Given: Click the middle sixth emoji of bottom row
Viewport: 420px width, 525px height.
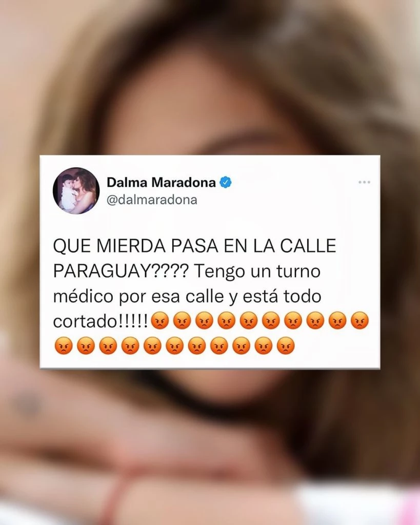Looking at the screenshot, I should [x=174, y=346].
